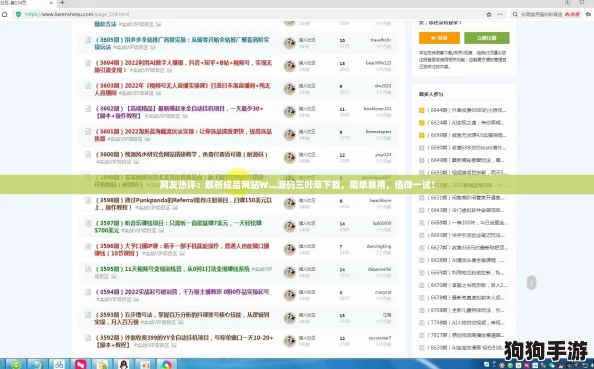This screenshot has height=369, width=594.
Task: Click author avatar in the 3598期 row
Action: point(289,203)
